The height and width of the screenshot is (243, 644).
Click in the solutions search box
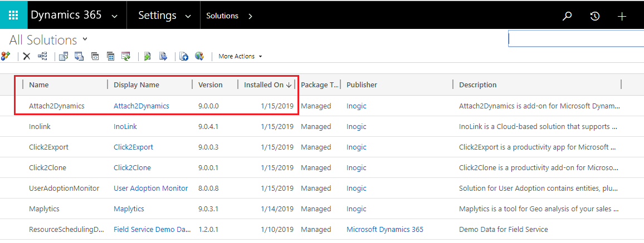[x=576, y=38]
